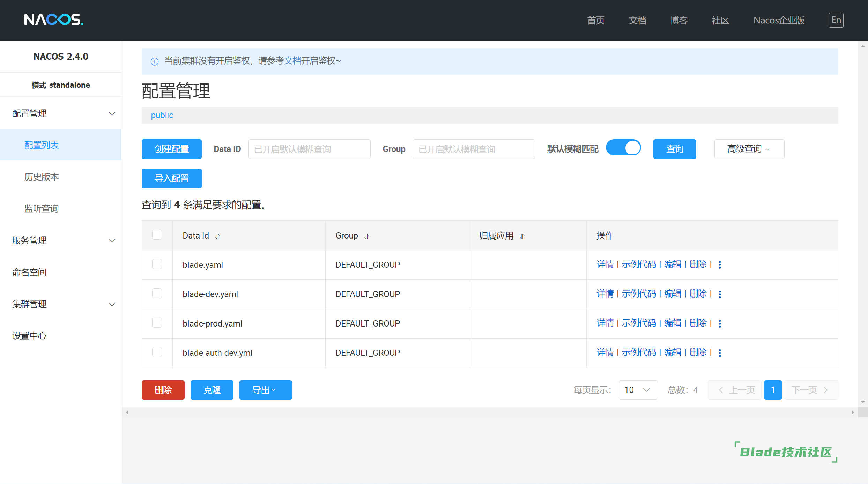Check the blade-prod.yaml row checkbox
Screen dimensions: 868x484
[x=157, y=323]
